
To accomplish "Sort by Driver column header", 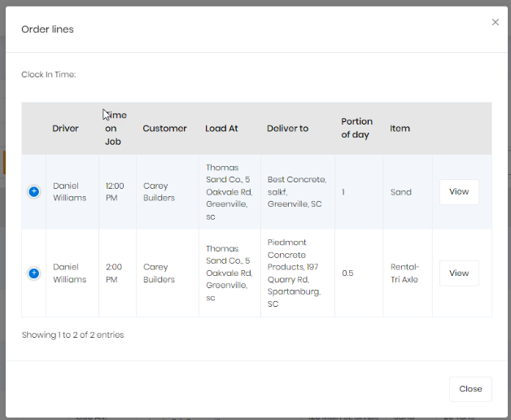I will coord(66,129).
